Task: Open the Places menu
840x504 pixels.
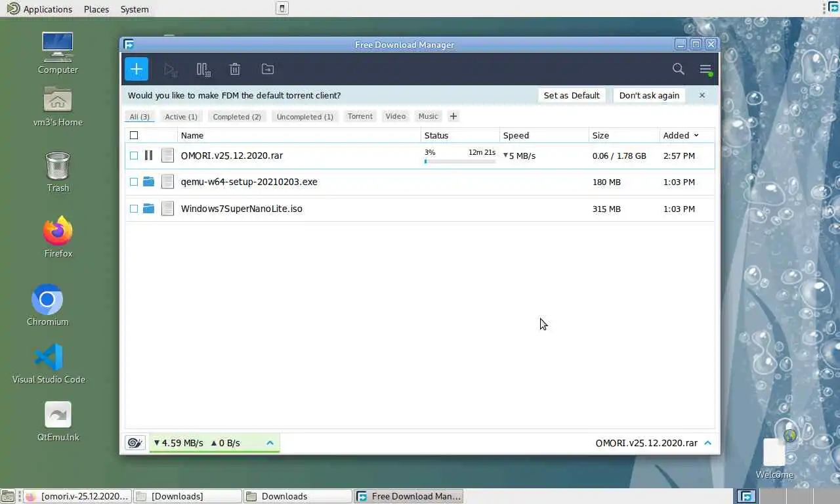Action: pos(96,9)
